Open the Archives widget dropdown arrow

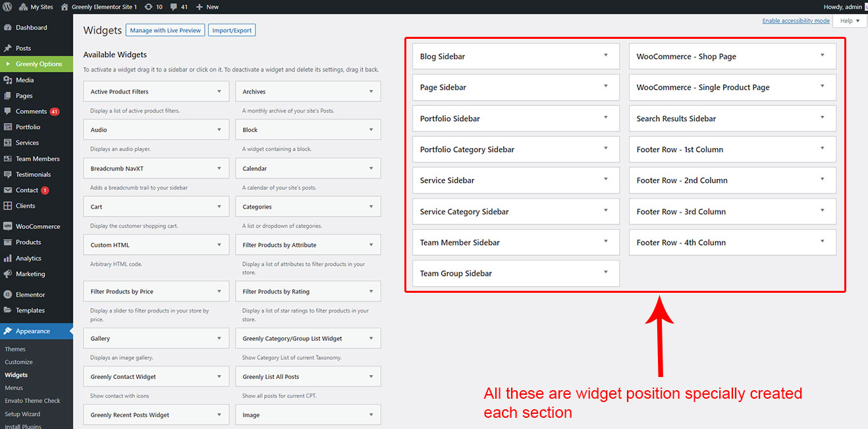click(371, 91)
